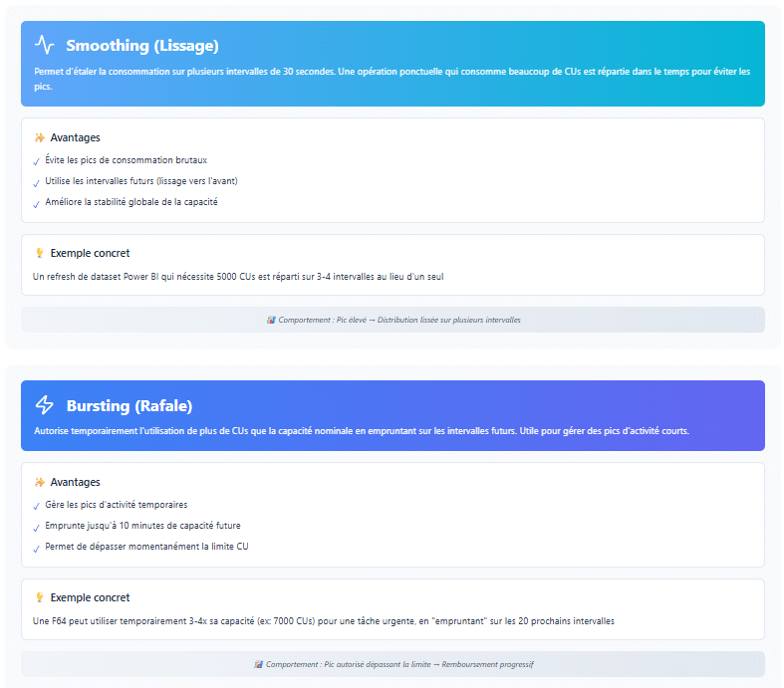Click the F64 capacity example text
This screenshot has height=688, width=784.
coord(324,621)
